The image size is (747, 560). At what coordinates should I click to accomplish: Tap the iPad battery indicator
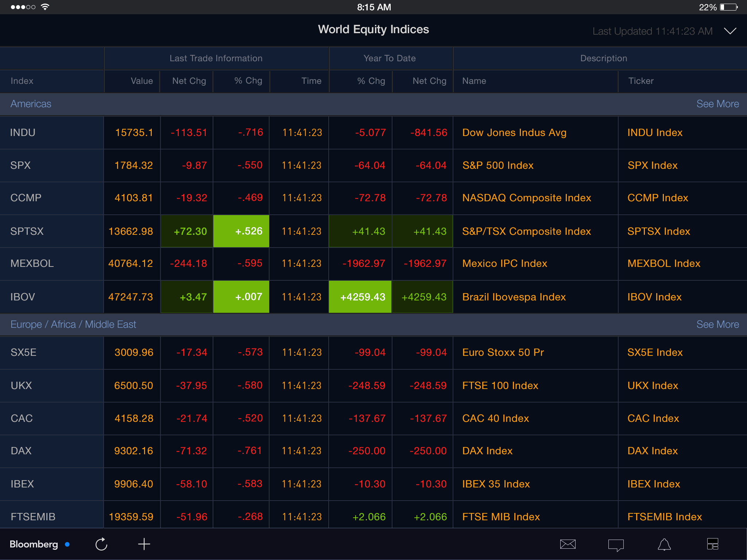(x=729, y=7)
